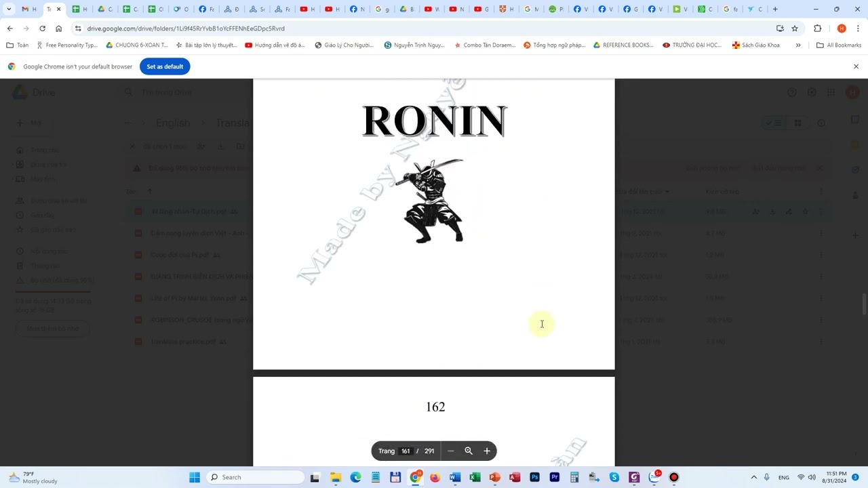Expand the hidden bookmarks overflow chevron
868x488 pixels.
(798, 45)
